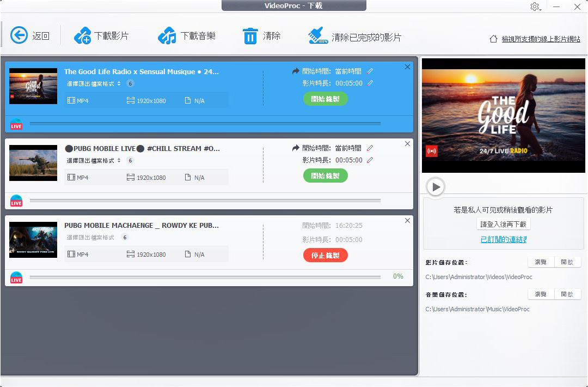Close the PUBG MOBILE MACHAENGE download item
Screen dimensions: 588x387
pyautogui.click(x=407, y=221)
